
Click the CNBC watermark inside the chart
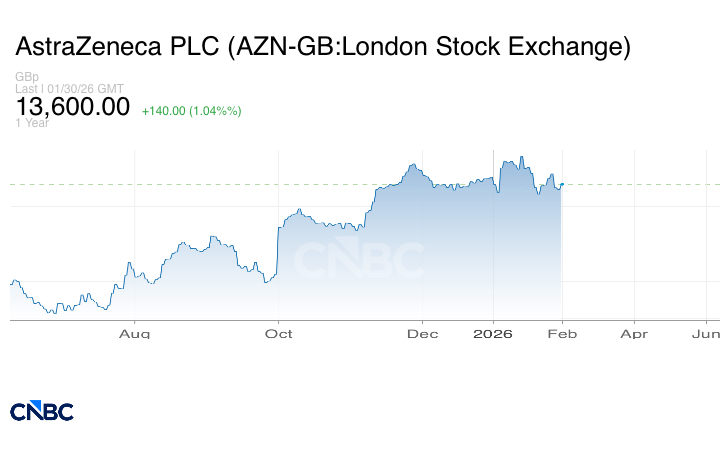coord(358,260)
